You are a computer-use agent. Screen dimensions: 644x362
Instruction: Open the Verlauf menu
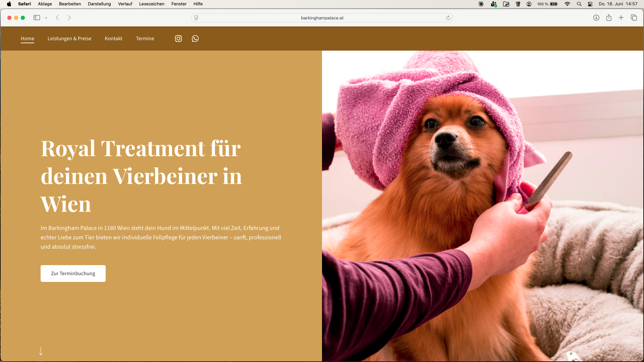[125, 4]
